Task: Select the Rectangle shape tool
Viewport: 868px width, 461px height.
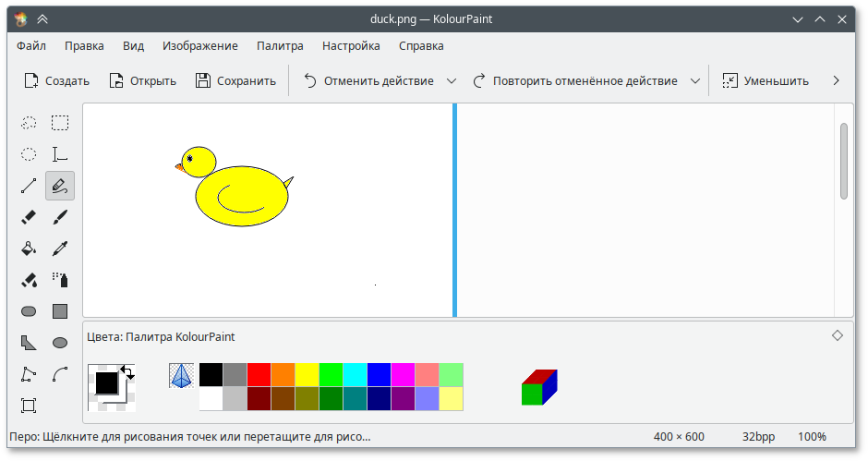Action: coord(60,311)
